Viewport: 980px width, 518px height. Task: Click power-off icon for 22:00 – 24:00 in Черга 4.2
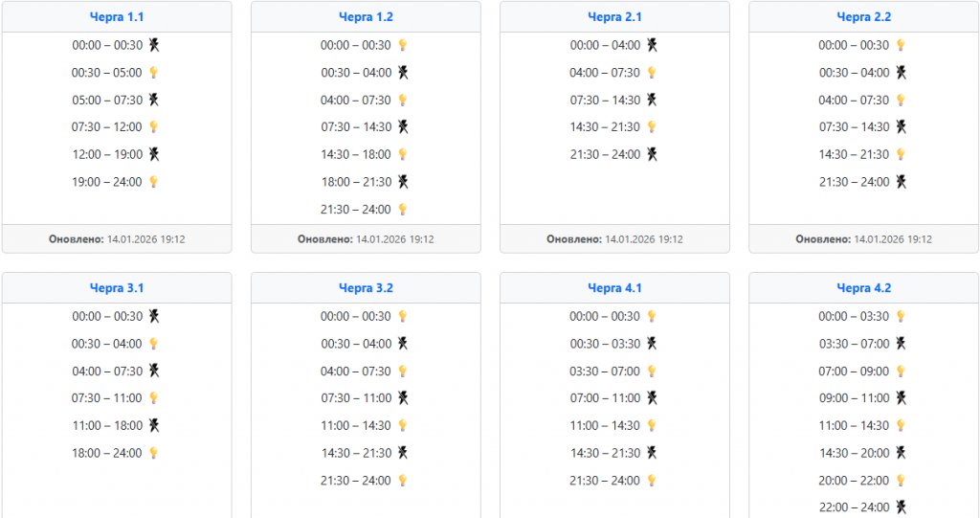(x=901, y=507)
